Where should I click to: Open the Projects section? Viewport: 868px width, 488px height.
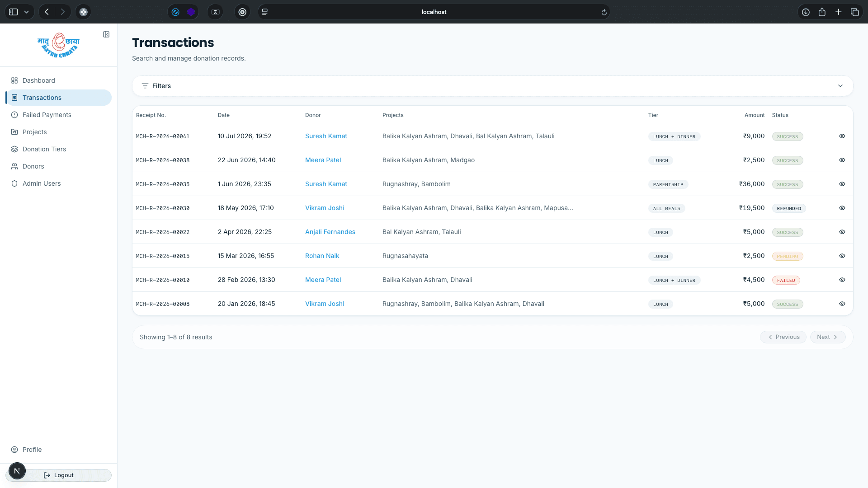(x=58, y=132)
